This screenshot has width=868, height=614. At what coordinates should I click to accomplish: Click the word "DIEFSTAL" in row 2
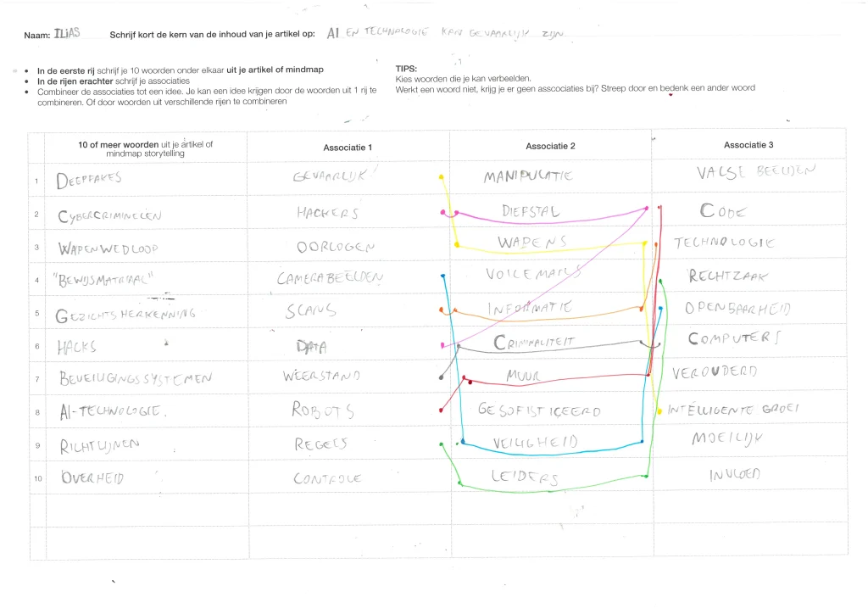[531, 210]
